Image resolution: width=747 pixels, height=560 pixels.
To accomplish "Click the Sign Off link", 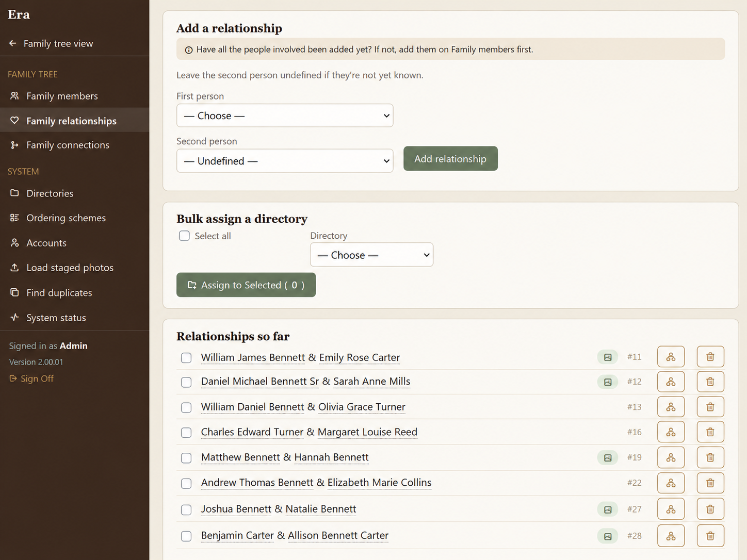I will [31, 378].
